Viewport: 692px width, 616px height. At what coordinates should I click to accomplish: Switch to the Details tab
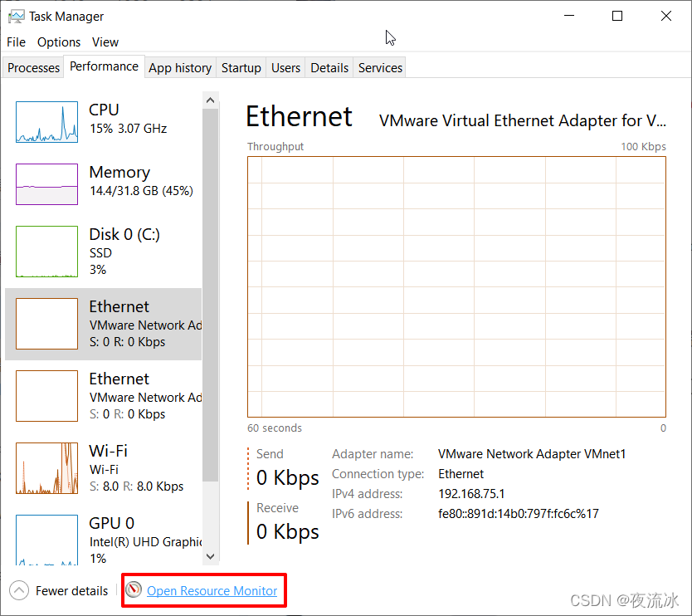click(329, 67)
